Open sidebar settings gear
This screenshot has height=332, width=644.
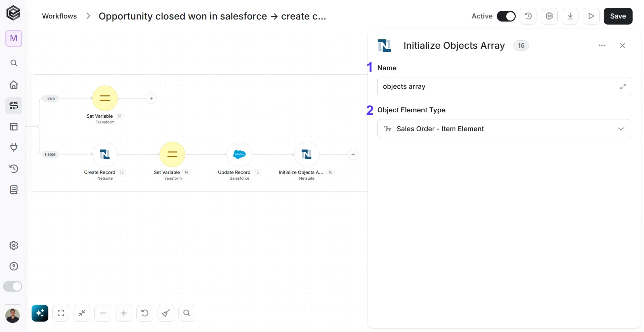(x=14, y=246)
